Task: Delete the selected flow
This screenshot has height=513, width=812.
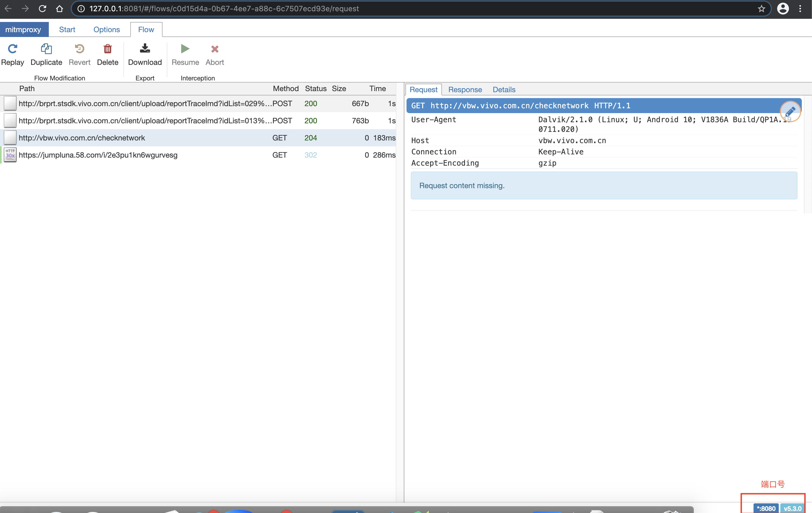Action: pos(107,55)
